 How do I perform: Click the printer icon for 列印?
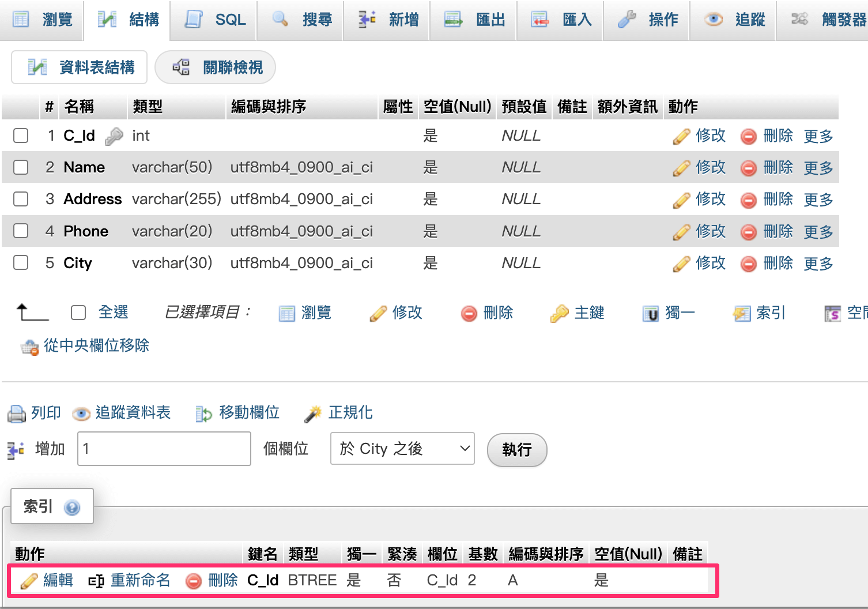point(16,413)
